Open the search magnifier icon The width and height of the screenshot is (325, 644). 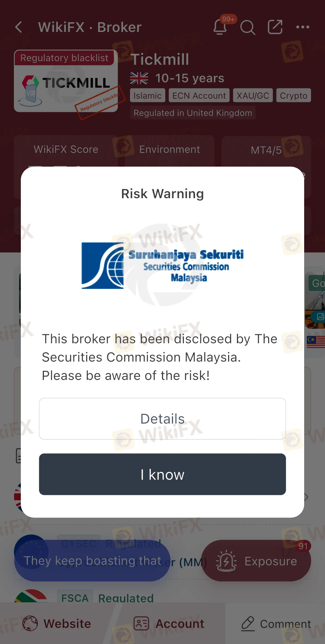[x=247, y=27]
